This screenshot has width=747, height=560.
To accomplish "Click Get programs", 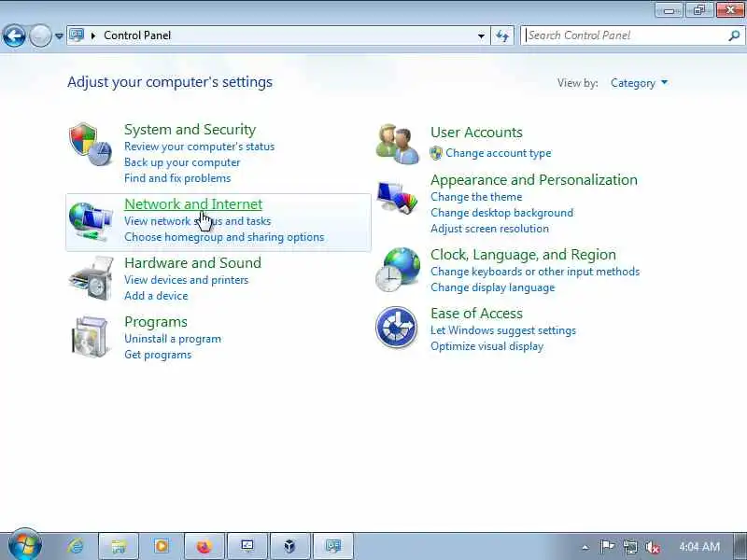I will point(158,355).
